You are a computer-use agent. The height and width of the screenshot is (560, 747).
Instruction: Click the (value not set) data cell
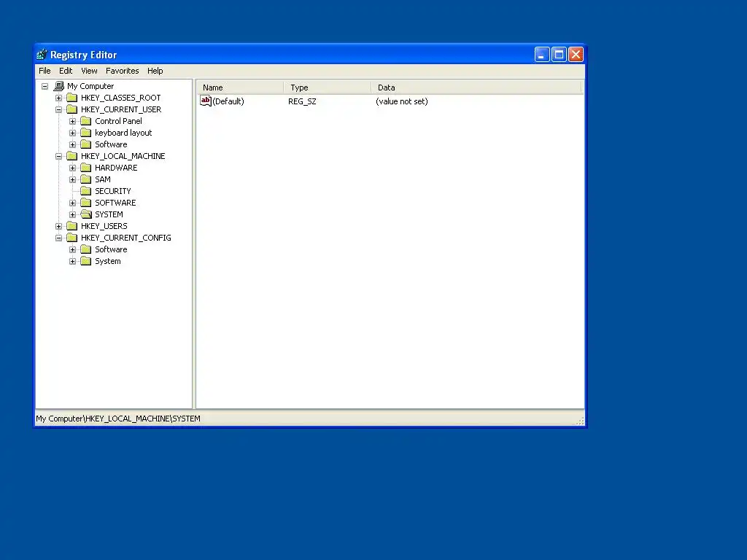click(402, 101)
